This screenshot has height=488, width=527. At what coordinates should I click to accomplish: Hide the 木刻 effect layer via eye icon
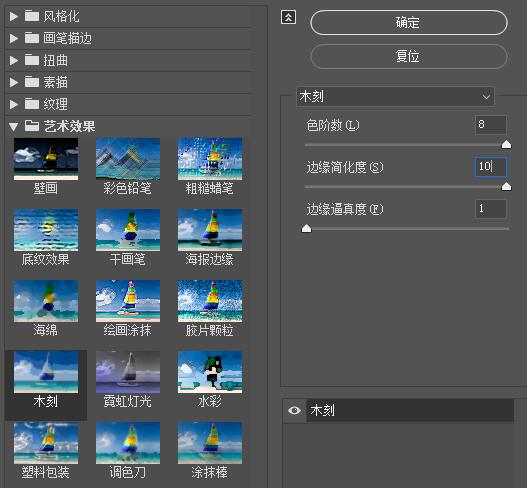click(x=294, y=410)
